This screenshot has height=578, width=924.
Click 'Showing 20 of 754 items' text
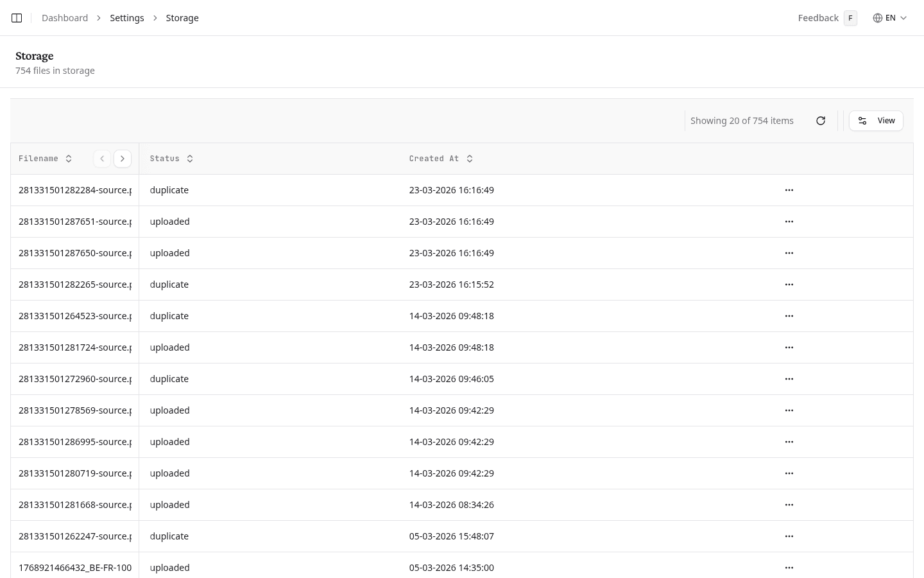[x=742, y=121]
